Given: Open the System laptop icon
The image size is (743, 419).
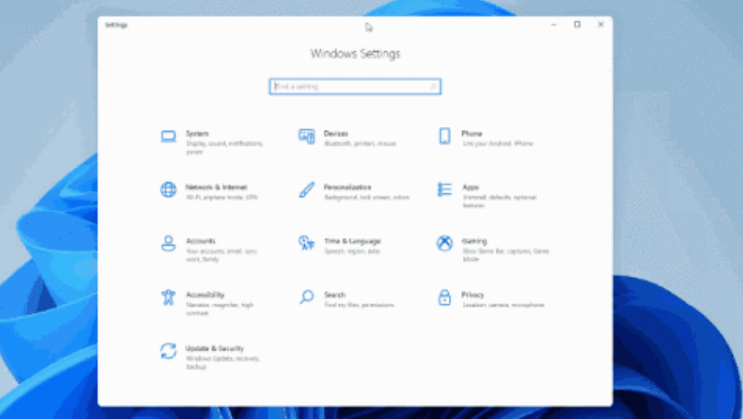Looking at the screenshot, I should (x=168, y=137).
